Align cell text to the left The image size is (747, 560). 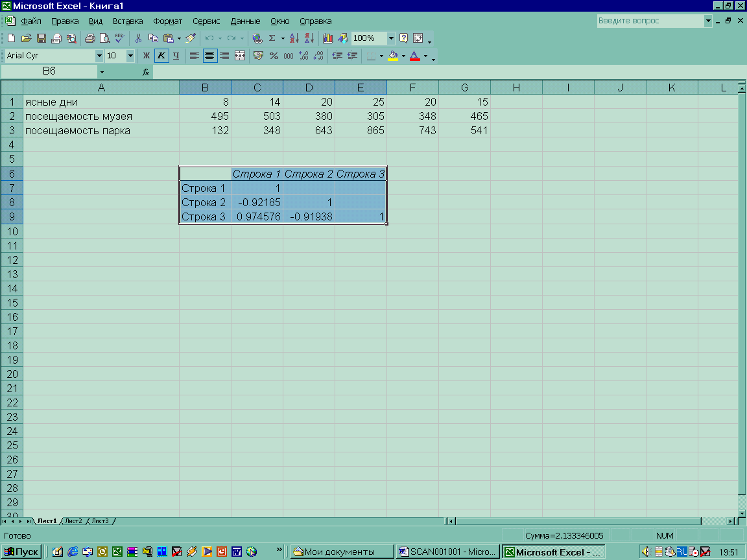pos(195,56)
